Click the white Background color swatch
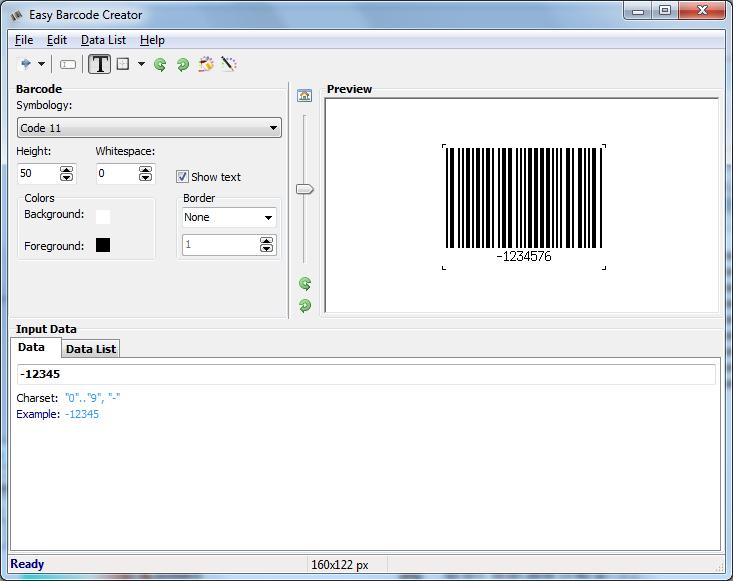 click(103, 215)
